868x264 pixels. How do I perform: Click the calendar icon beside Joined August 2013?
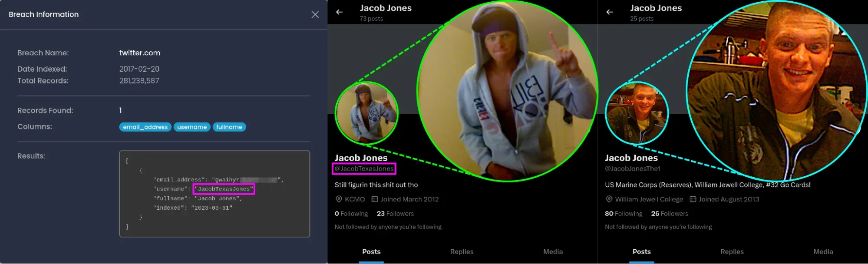coord(693,199)
